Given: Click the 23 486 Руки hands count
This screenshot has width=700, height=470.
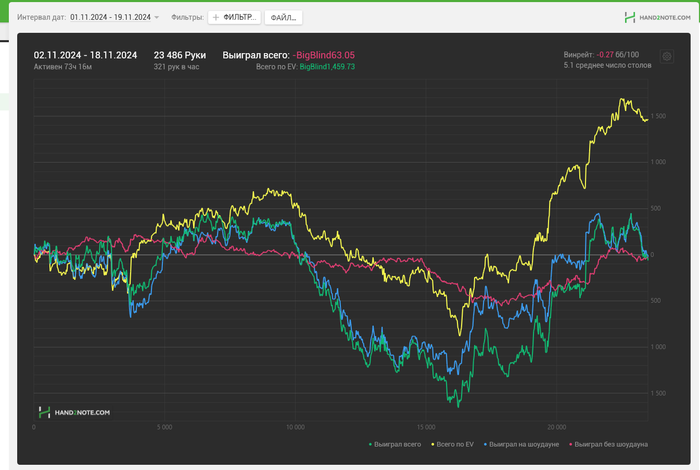Looking at the screenshot, I should pos(179,55).
